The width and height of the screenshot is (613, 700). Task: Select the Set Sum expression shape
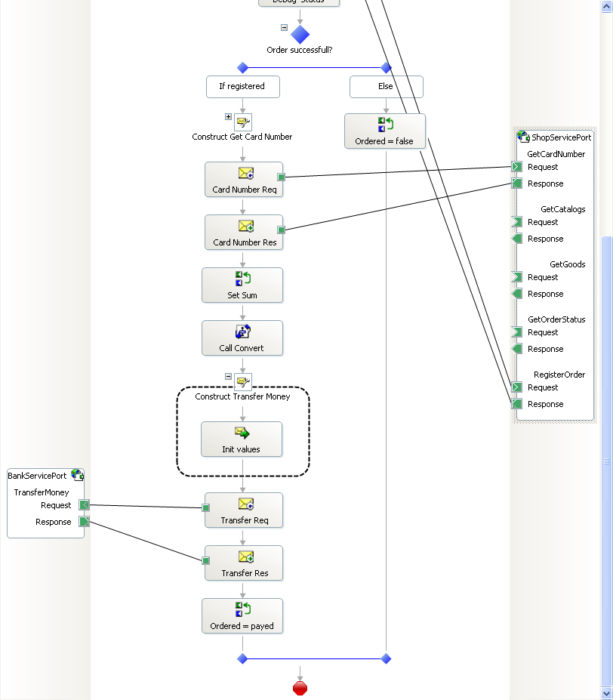coord(242,285)
